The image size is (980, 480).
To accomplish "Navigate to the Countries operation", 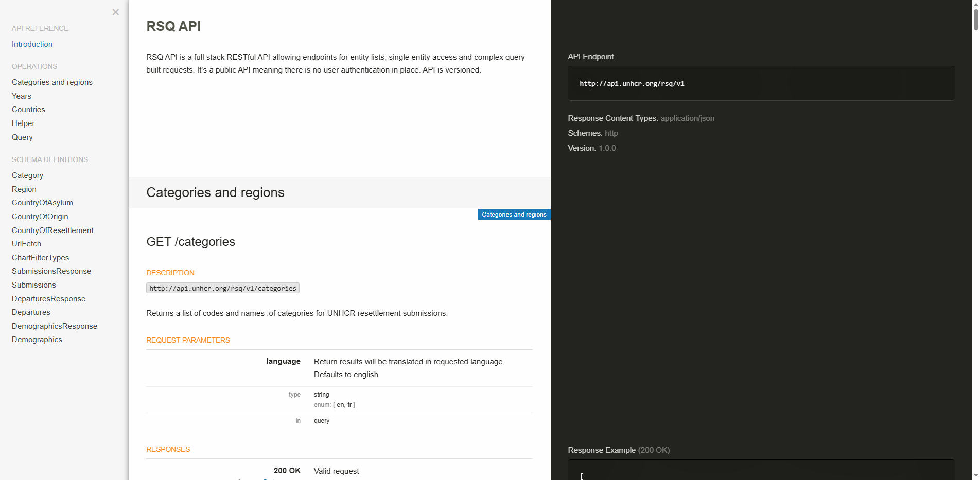I will click(28, 109).
